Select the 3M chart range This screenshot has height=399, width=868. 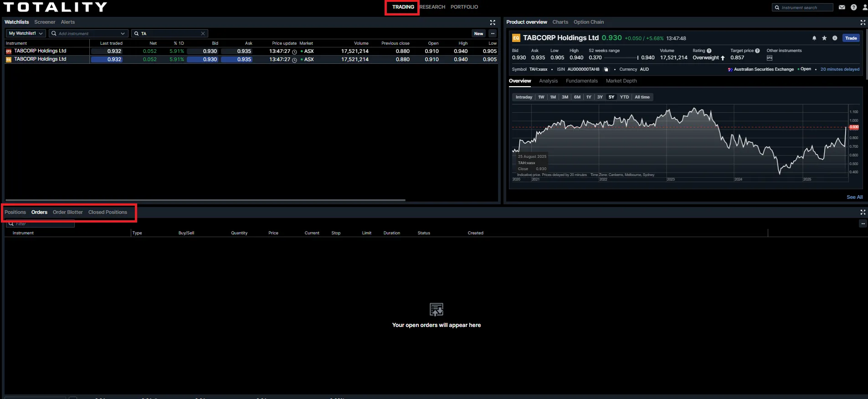(565, 97)
